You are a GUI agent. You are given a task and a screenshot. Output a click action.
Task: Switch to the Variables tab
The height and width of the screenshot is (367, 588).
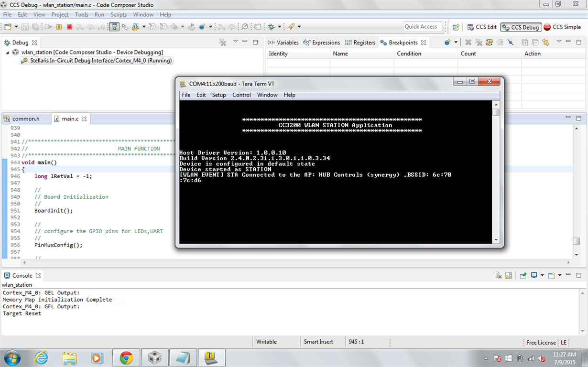point(283,43)
